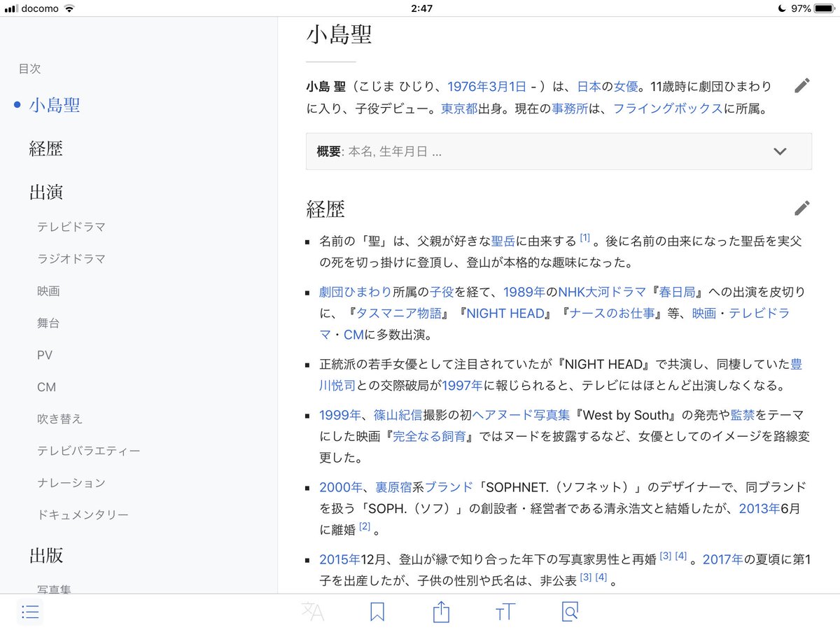Edit the 経歴 section with the pencil icon
Screen dimensions: 840x630
[802, 208]
